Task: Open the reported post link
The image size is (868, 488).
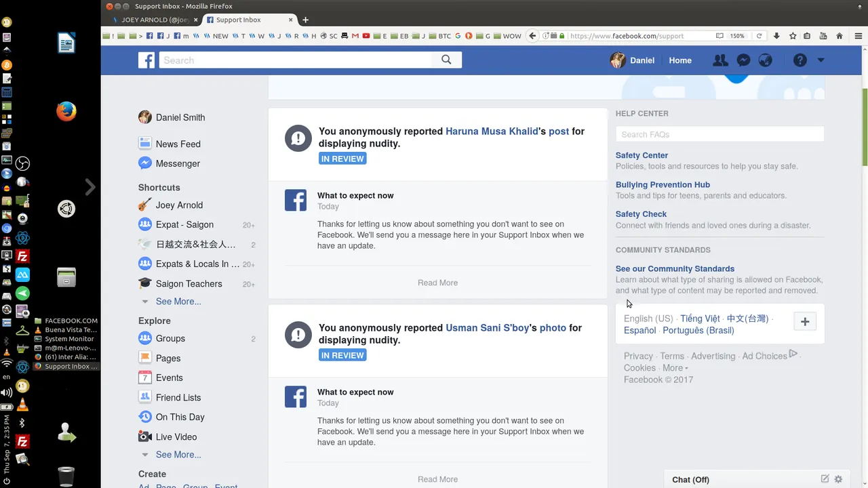Action: coord(559,131)
